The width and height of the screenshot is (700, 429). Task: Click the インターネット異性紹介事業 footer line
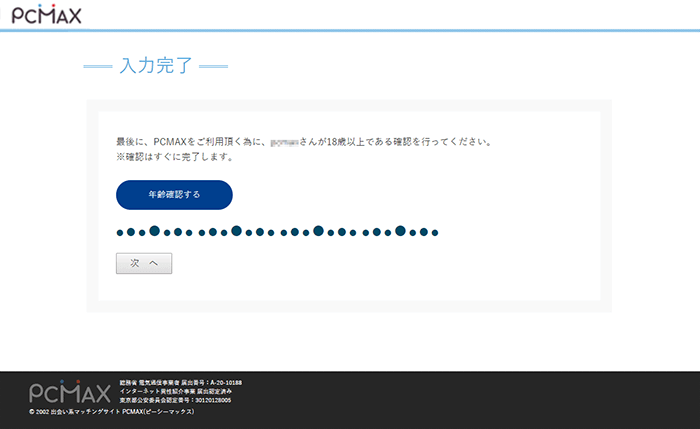tap(175, 392)
